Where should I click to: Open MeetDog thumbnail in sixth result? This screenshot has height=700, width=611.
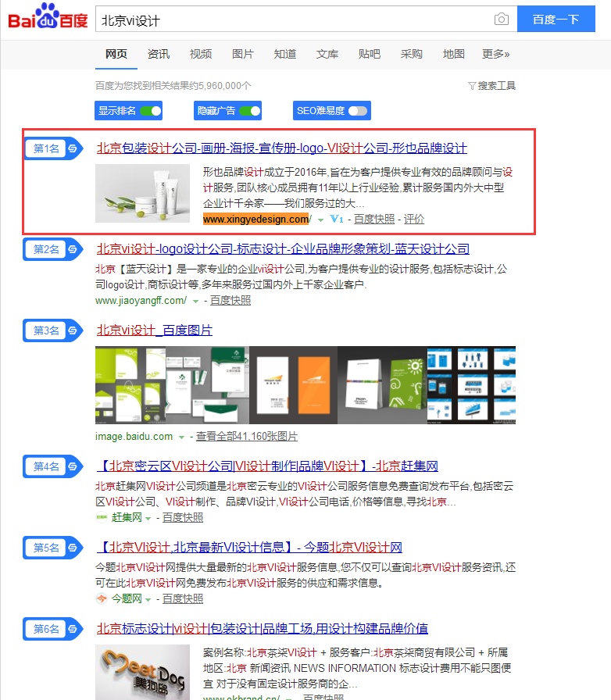point(142,673)
